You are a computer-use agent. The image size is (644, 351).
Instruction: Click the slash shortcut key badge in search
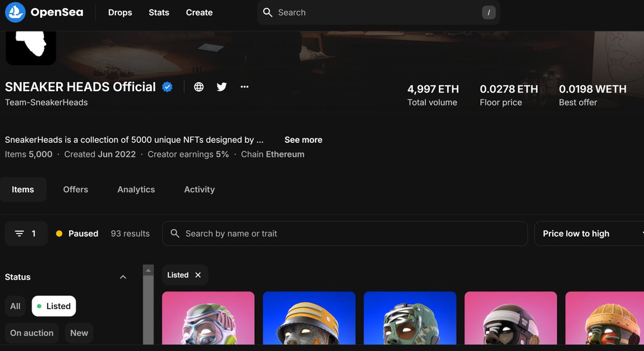coord(489,12)
